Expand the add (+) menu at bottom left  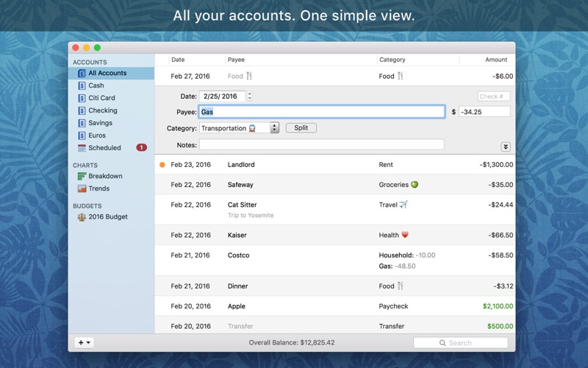click(85, 343)
